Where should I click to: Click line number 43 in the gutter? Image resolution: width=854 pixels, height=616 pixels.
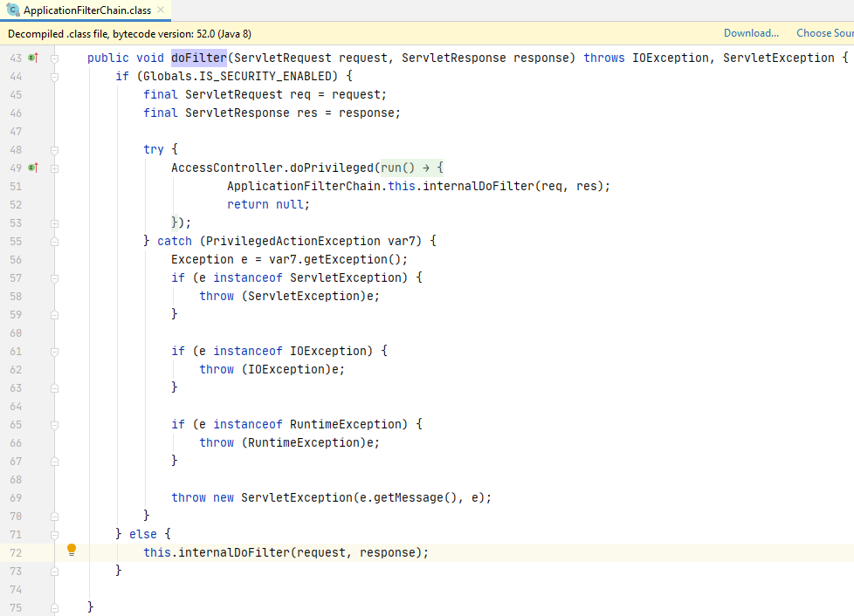(x=16, y=58)
